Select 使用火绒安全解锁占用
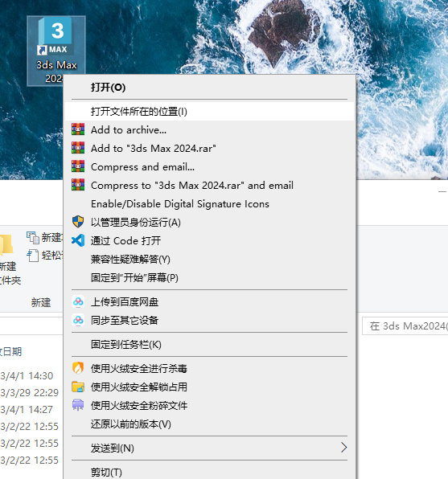The width and height of the screenshot is (448, 479). pyautogui.click(x=209, y=387)
